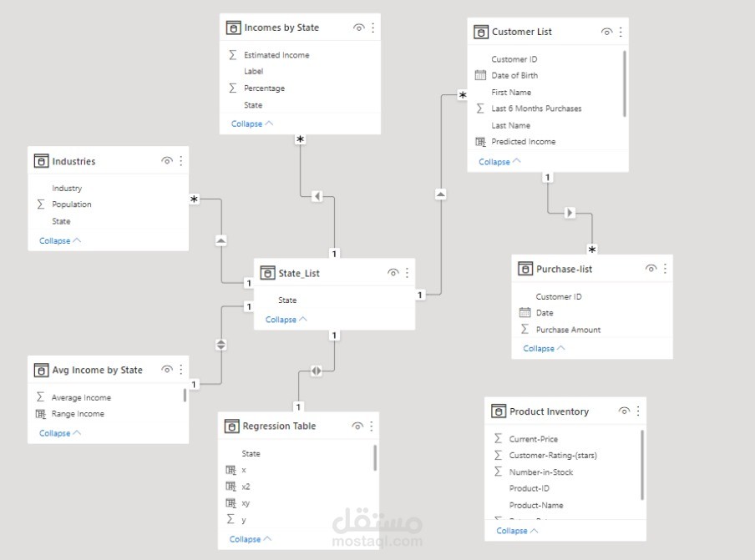Select the calculated column icon next to Range Income
Image resolution: width=755 pixels, height=560 pixels.
click(41, 414)
